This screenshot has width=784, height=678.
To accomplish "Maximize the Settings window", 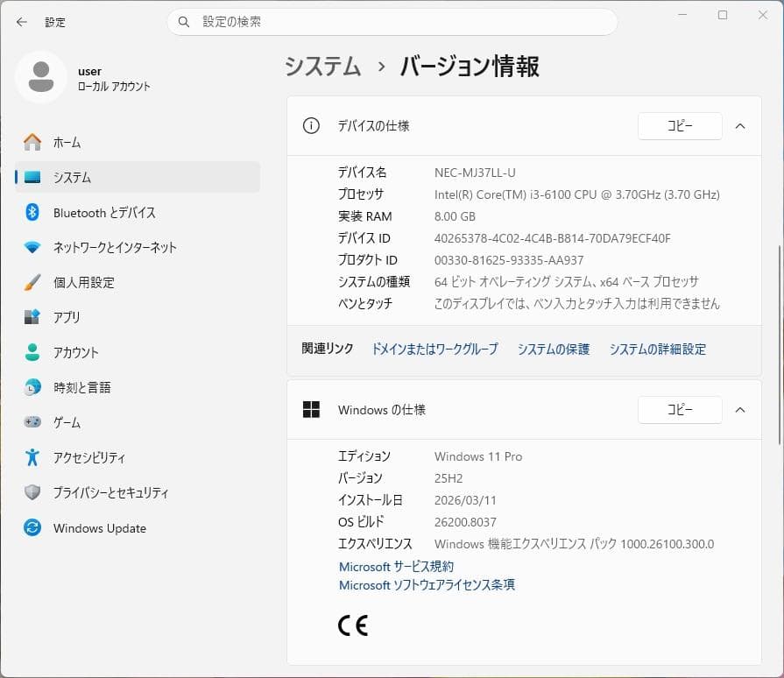I will pyautogui.click(x=723, y=15).
